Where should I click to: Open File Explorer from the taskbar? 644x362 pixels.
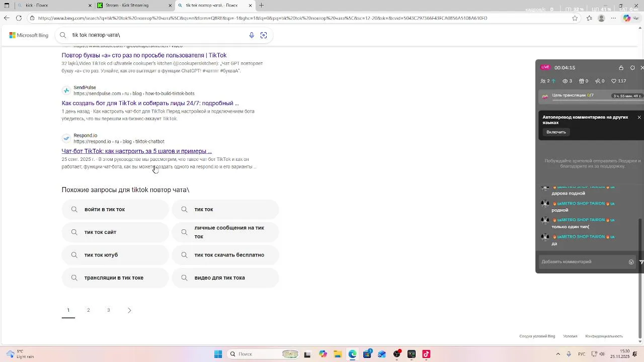coord(338,354)
